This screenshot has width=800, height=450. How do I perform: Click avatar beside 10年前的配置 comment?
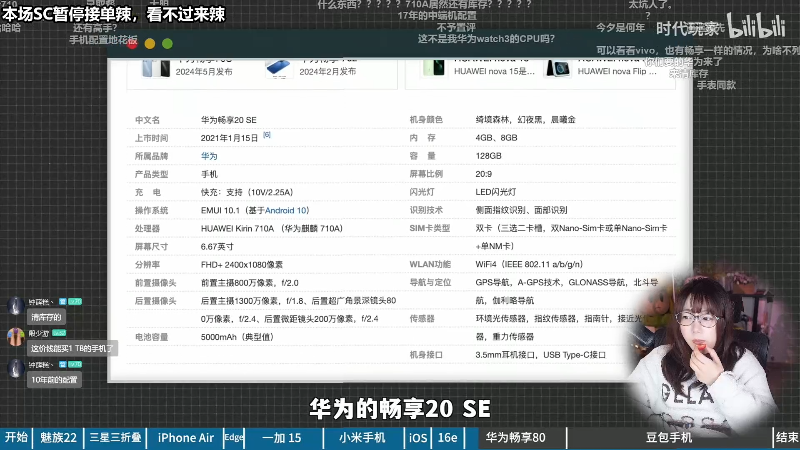tap(16, 368)
